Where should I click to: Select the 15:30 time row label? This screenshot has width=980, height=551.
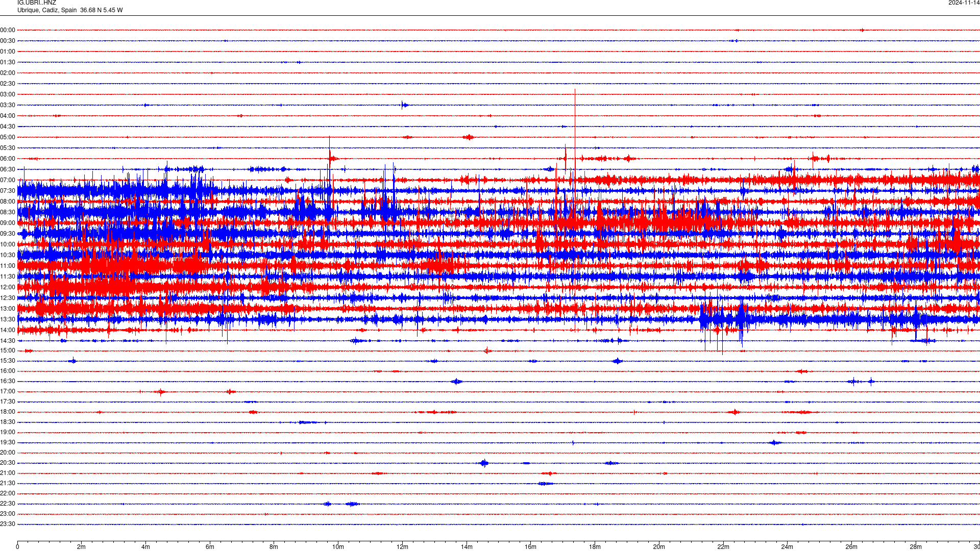[8, 361]
